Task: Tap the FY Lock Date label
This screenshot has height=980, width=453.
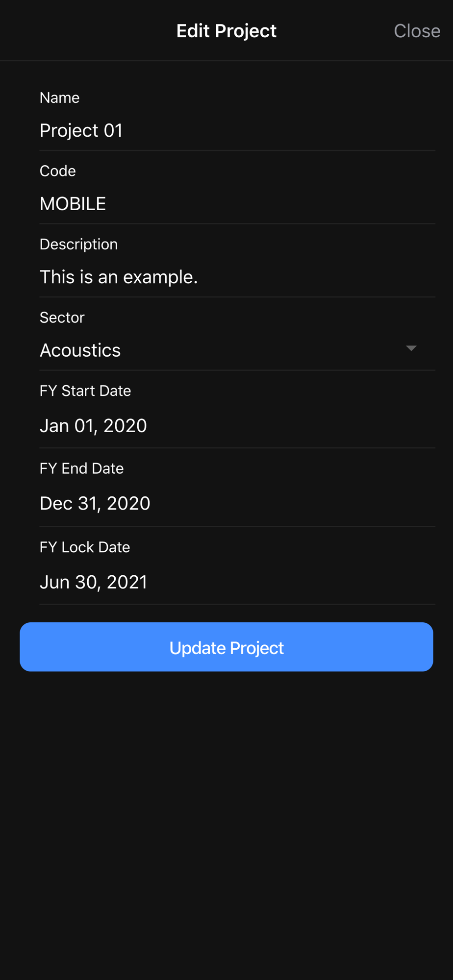Action: pos(85,547)
